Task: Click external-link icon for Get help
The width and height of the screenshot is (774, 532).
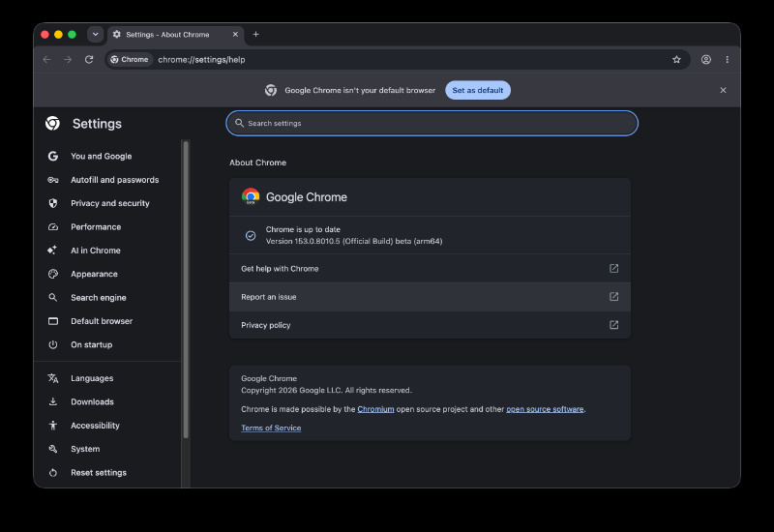Action: [613, 269]
